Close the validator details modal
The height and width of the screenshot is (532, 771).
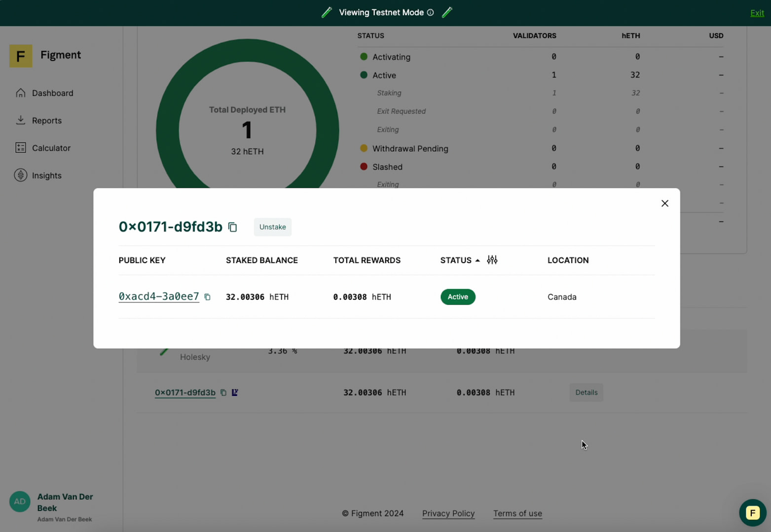(x=664, y=203)
